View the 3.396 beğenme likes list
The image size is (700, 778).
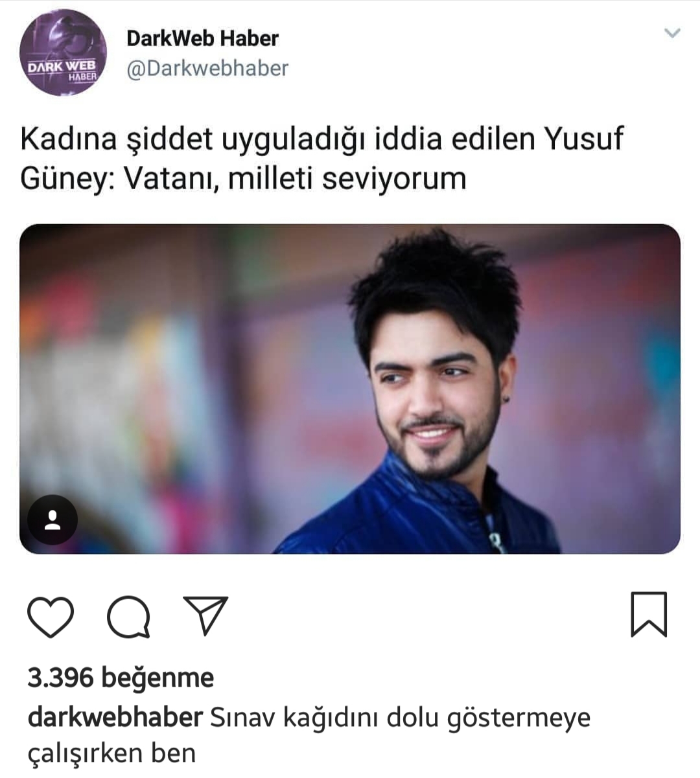tap(121, 678)
